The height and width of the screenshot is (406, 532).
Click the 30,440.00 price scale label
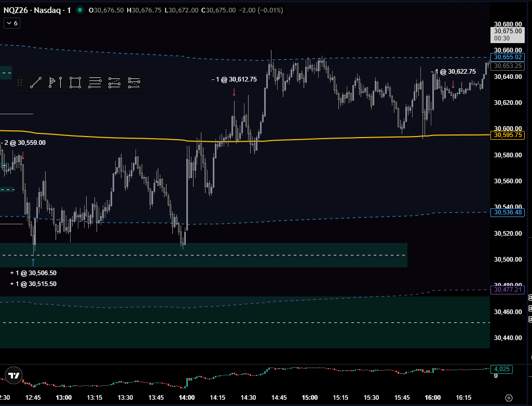[508, 338]
